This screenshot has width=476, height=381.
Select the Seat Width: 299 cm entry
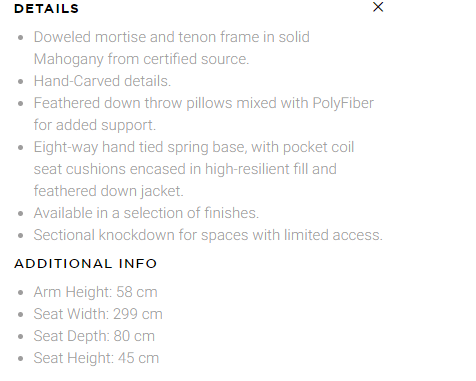(98, 314)
